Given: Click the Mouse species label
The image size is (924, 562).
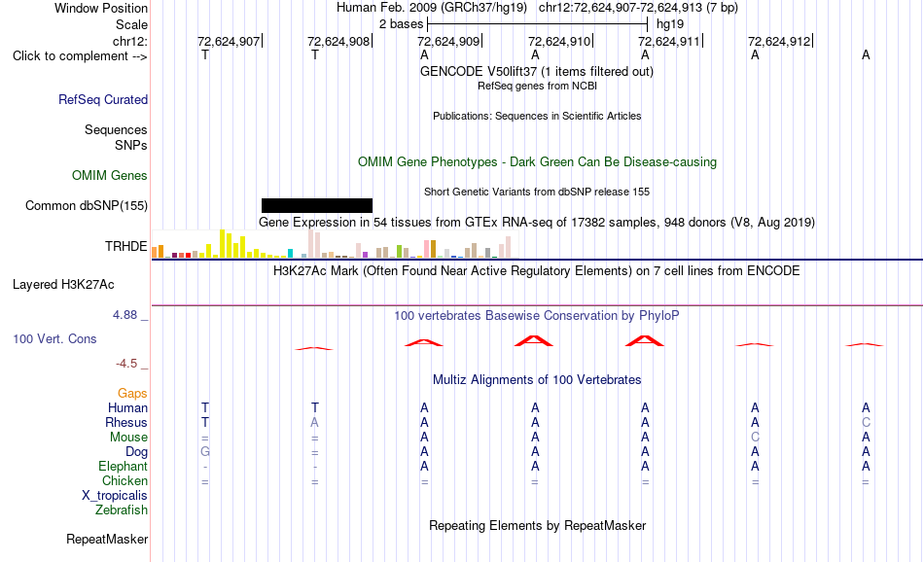Looking at the screenshot, I should 128,438.
